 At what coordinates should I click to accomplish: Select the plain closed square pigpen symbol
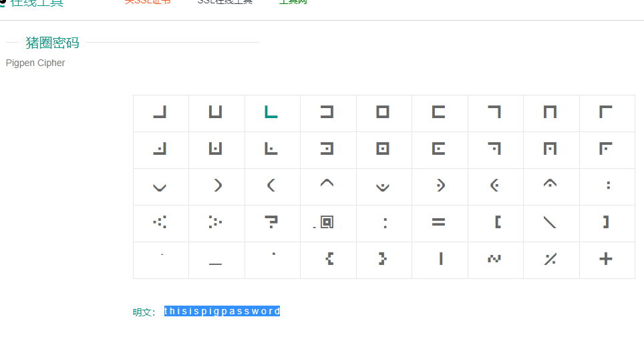point(383,113)
